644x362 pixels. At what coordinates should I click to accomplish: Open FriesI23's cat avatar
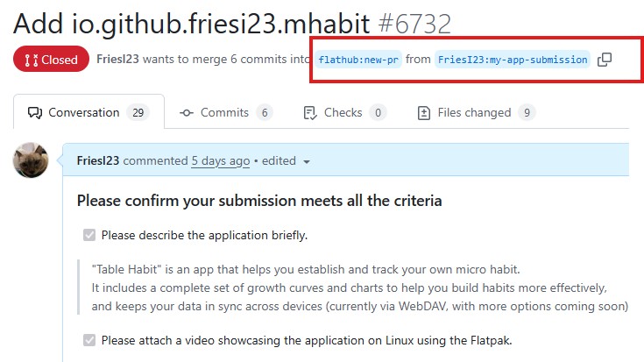31,160
